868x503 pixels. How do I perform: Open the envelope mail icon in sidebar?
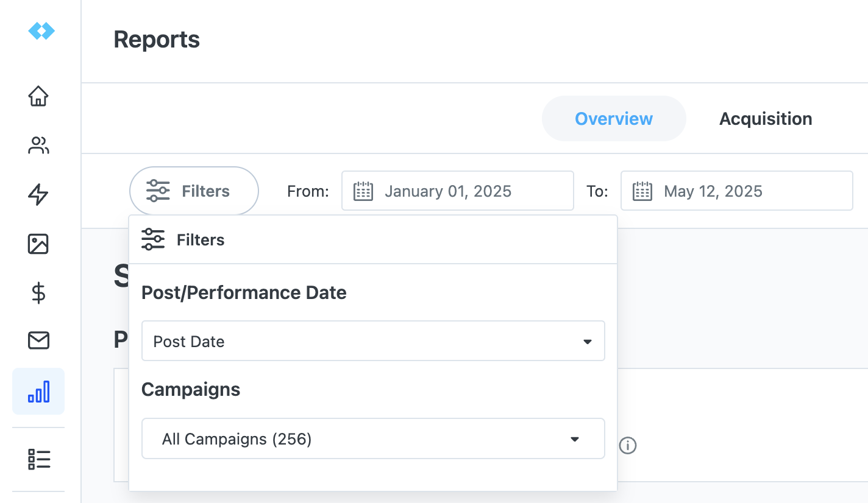click(38, 341)
